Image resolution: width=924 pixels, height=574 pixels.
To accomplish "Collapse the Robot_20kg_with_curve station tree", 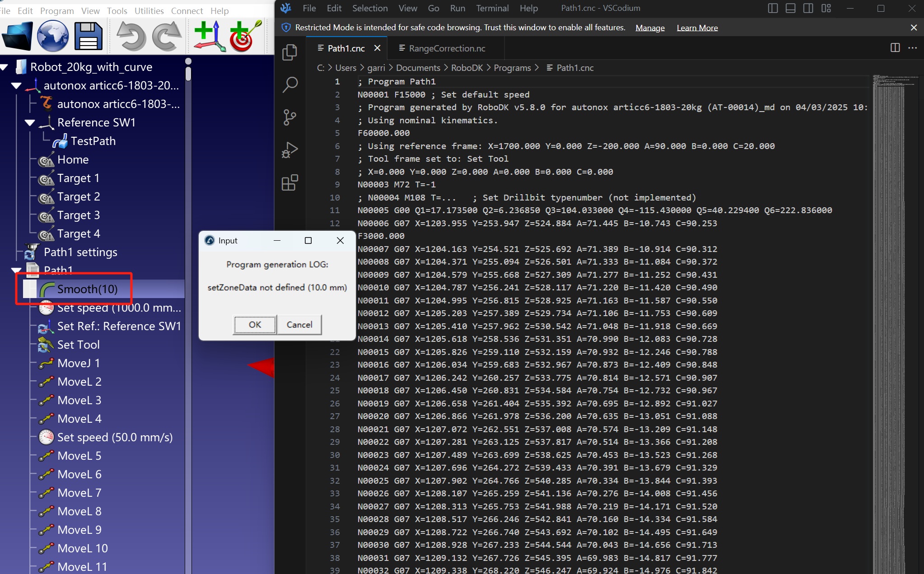I will (4, 67).
